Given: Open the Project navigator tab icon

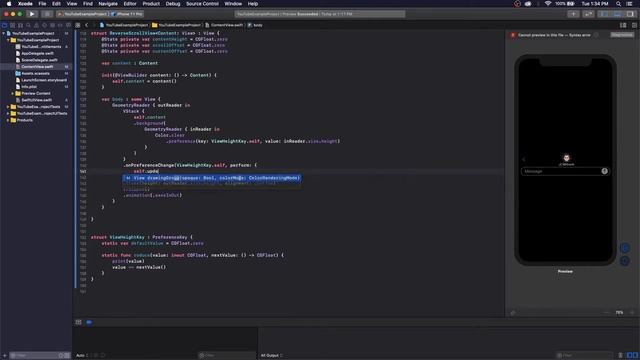Looking at the screenshot, I should pos(4,25).
